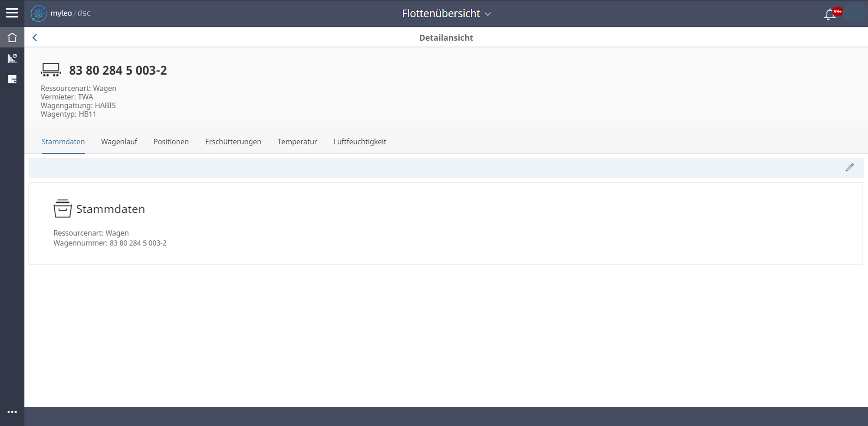
Task: Go to Home in sidebar
Action: pos(12,38)
